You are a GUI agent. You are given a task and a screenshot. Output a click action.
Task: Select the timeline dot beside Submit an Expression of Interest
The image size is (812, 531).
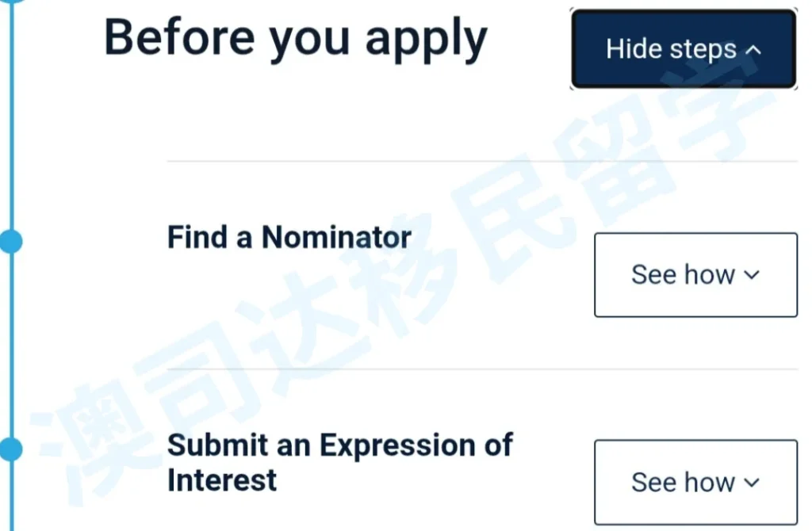pyautogui.click(x=10, y=449)
